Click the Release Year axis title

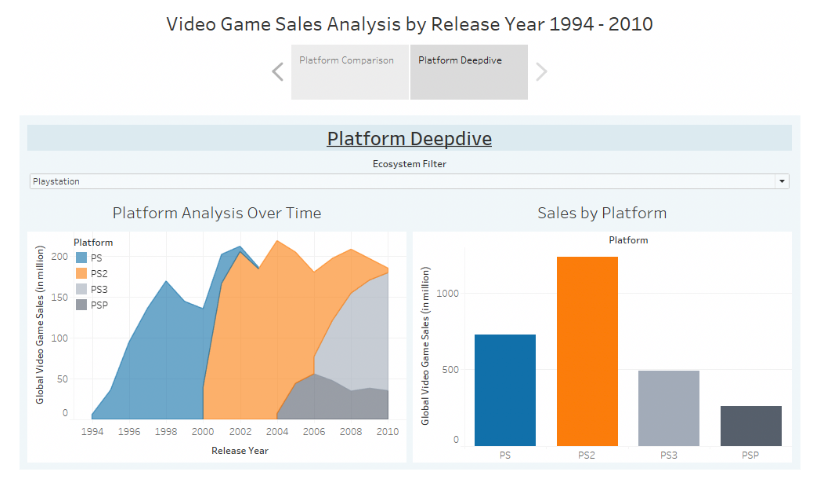pyautogui.click(x=240, y=450)
